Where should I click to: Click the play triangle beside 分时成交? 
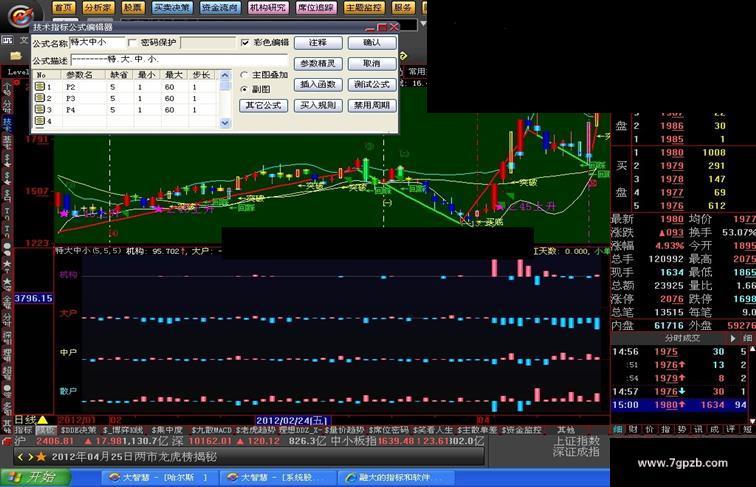click(x=733, y=338)
